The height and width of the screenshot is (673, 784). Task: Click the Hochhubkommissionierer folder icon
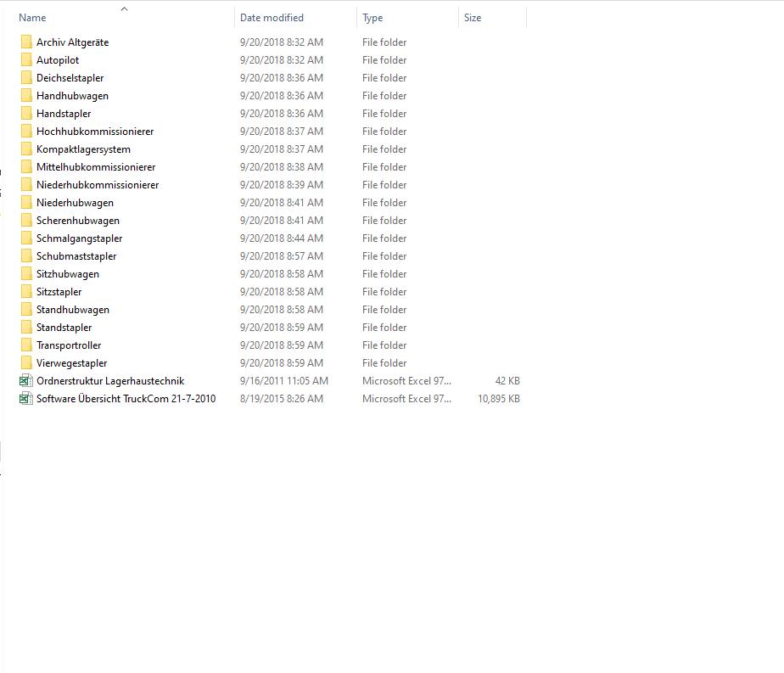[x=26, y=131]
